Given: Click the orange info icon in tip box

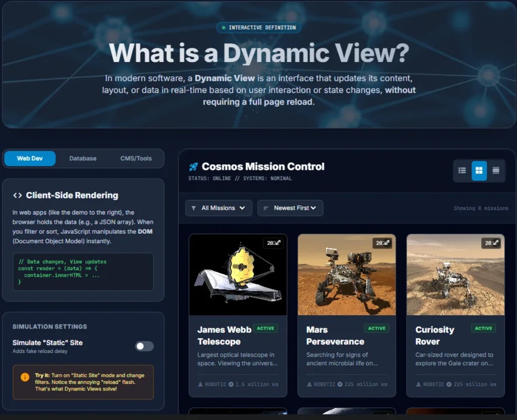Looking at the screenshot, I should tap(25, 377).
